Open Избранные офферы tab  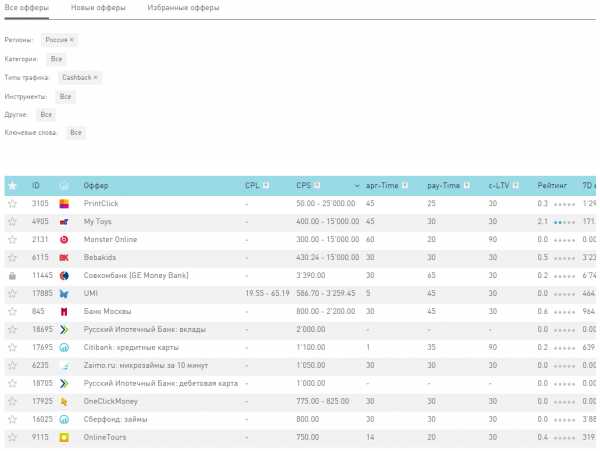(x=183, y=8)
